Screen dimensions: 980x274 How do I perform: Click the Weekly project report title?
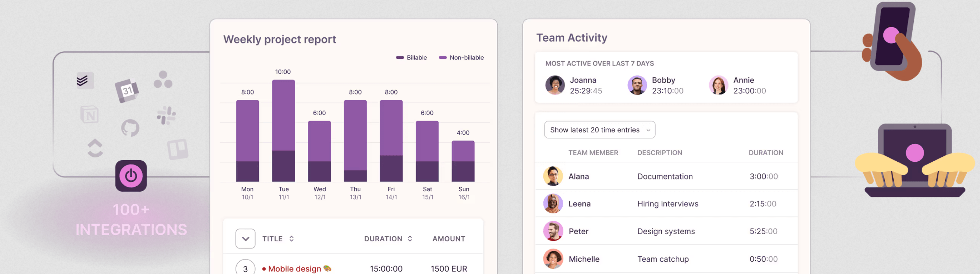[x=280, y=39]
